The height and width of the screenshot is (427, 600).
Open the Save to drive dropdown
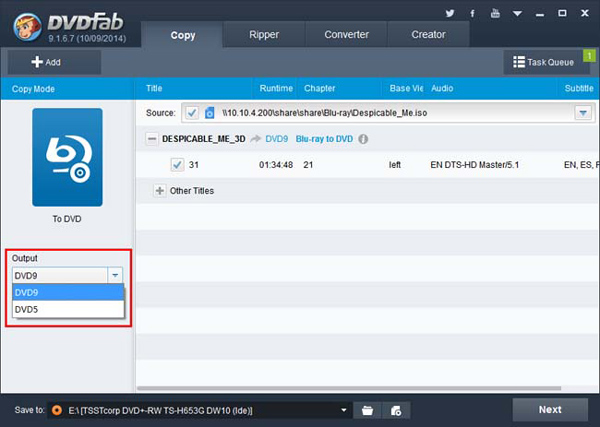(x=345, y=410)
